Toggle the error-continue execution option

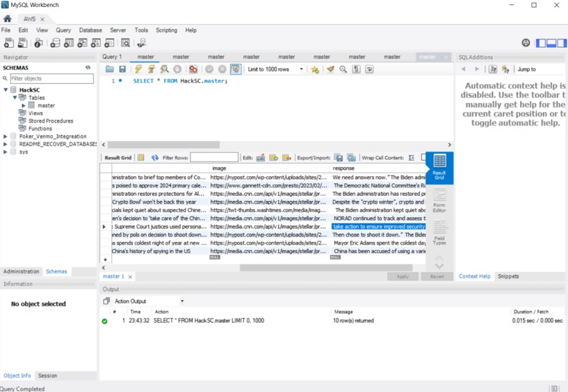click(193, 69)
